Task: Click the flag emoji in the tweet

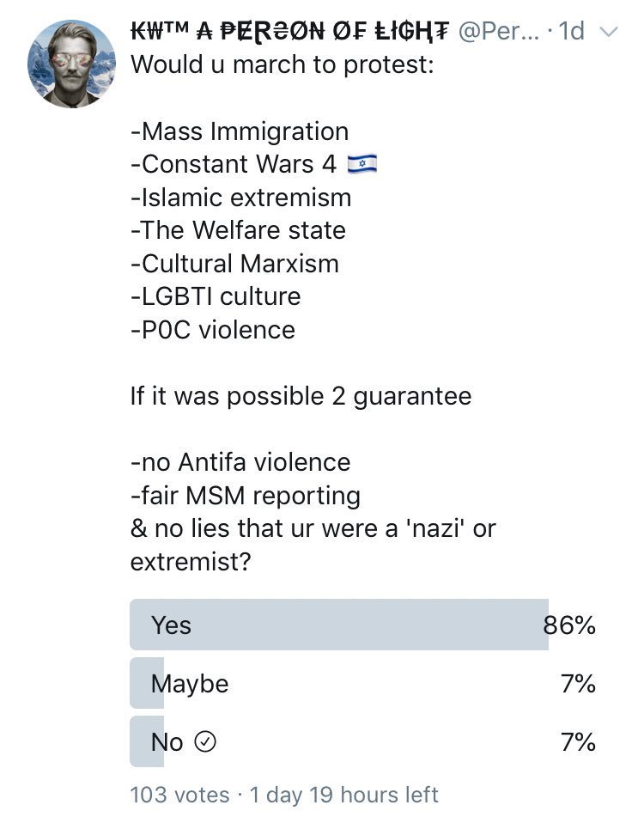Action: tap(362, 165)
